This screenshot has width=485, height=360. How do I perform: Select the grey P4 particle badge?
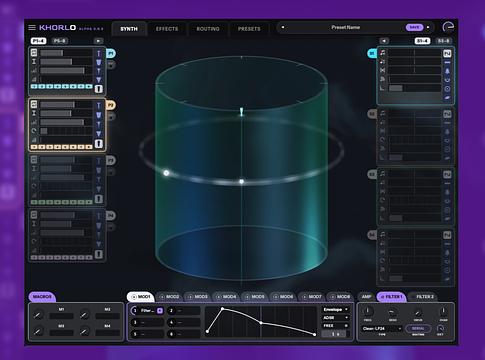(x=111, y=216)
